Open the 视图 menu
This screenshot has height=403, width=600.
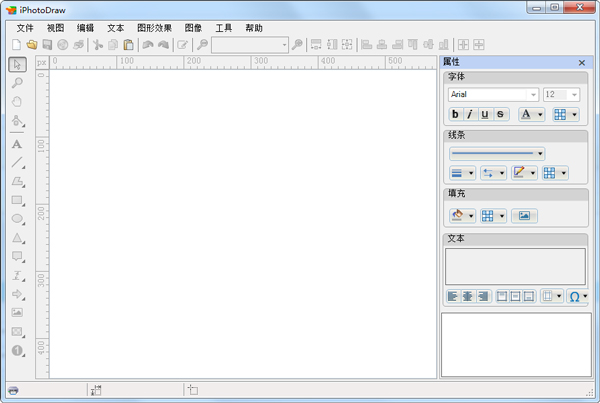(x=55, y=28)
